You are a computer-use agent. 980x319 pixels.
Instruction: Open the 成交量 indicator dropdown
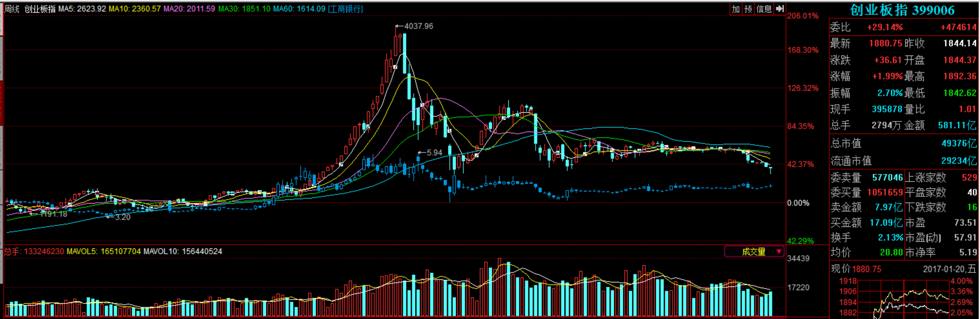[x=753, y=252]
